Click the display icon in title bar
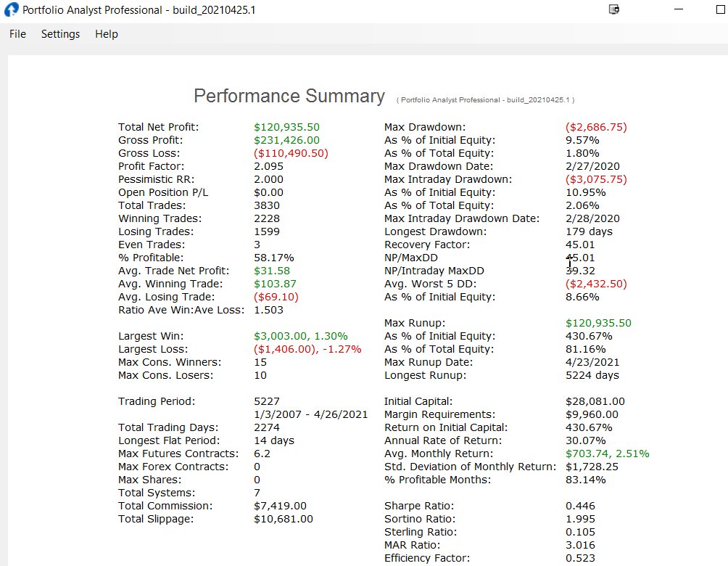The image size is (728, 566). pyautogui.click(x=614, y=9)
